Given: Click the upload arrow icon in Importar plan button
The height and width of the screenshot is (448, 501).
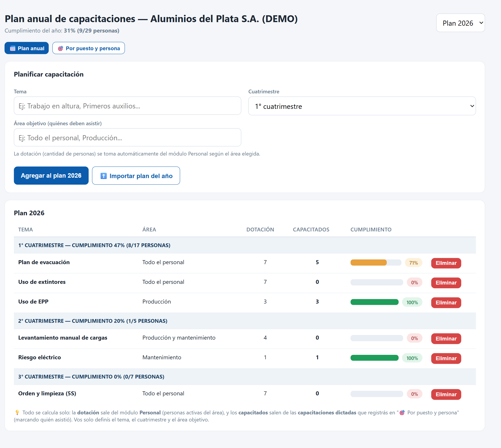Looking at the screenshot, I should tap(104, 176).
